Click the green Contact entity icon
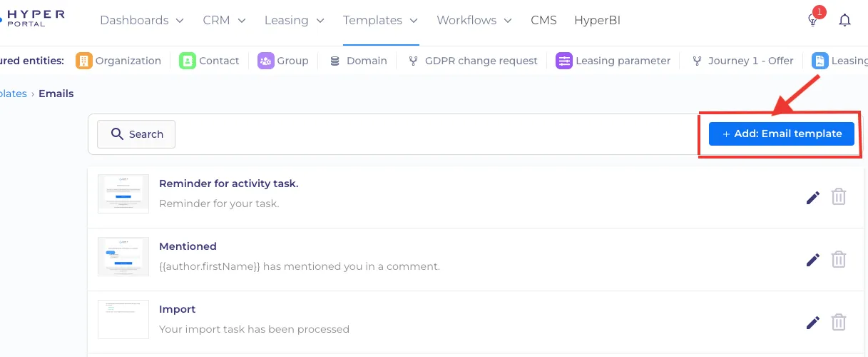Viewport: 868px width, 357px height. 188,61
